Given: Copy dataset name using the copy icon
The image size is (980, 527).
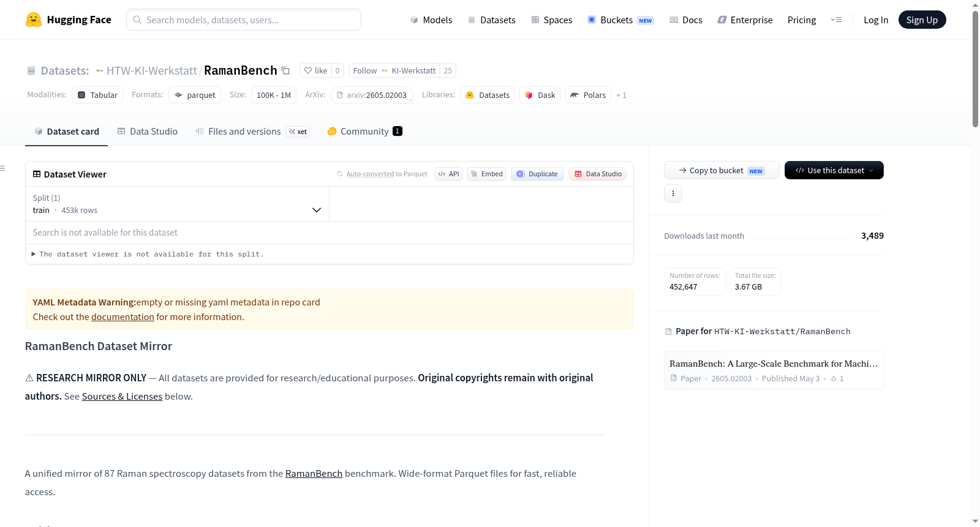Looking at the screenshot, I should click(285, 70).
